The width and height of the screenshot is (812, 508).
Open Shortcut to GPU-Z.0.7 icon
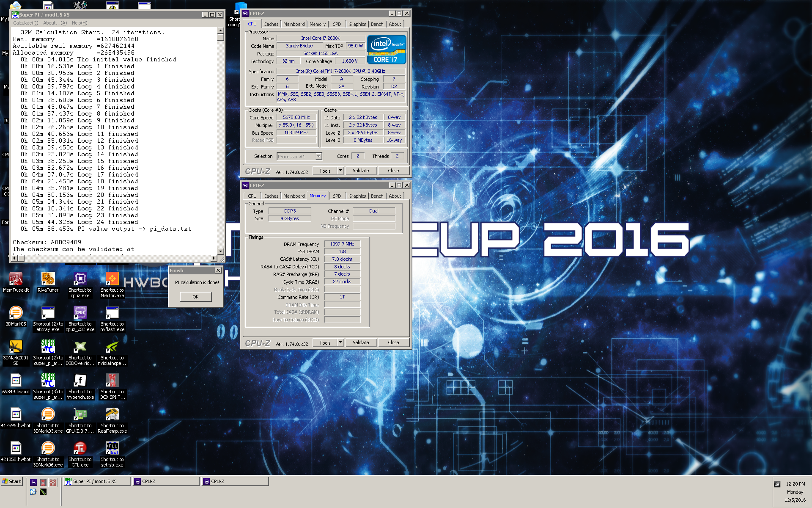pos(80,420)
